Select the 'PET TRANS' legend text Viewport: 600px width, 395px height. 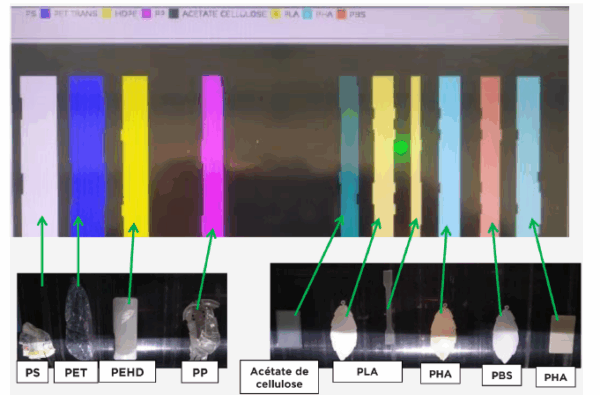(75, 14)
